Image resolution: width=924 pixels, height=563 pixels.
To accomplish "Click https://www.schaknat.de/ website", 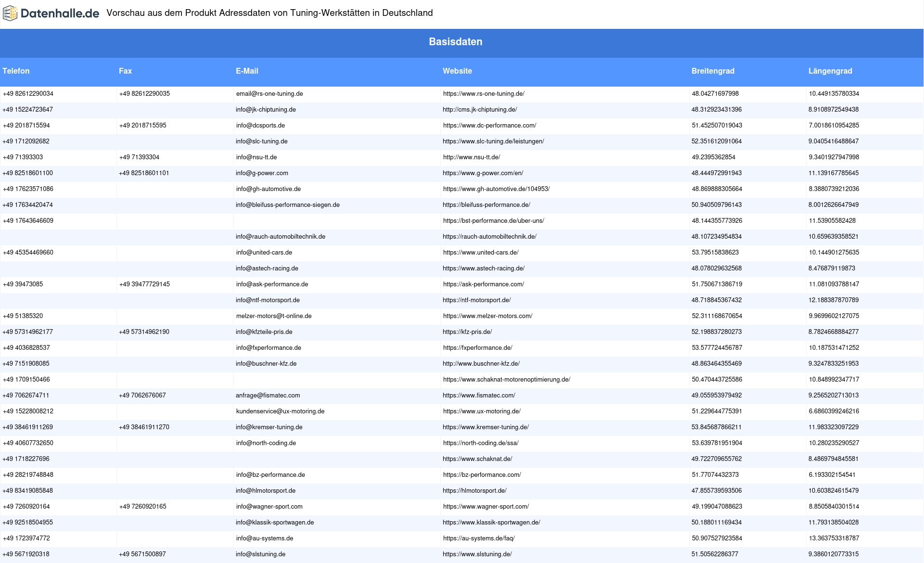I will 477,459.
